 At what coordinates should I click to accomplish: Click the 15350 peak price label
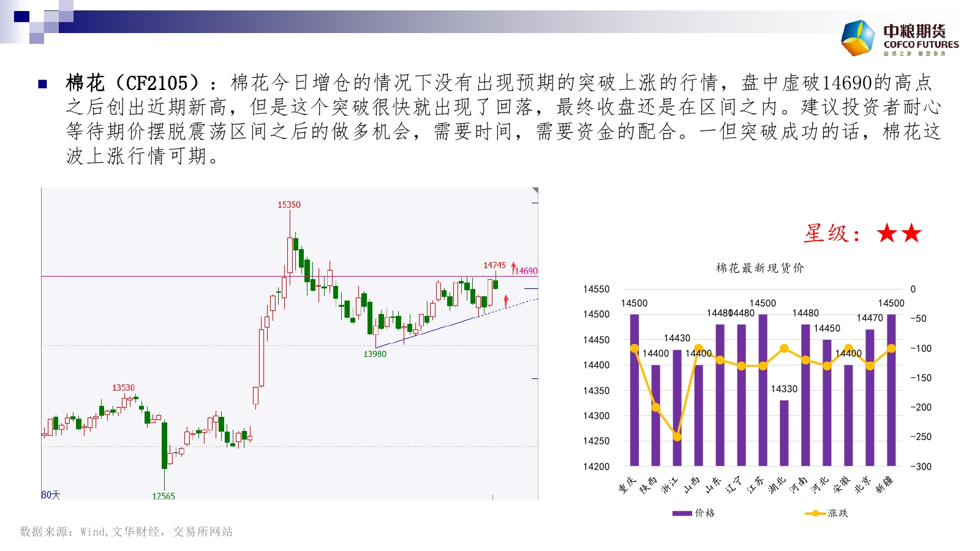(x=289, y=204)
